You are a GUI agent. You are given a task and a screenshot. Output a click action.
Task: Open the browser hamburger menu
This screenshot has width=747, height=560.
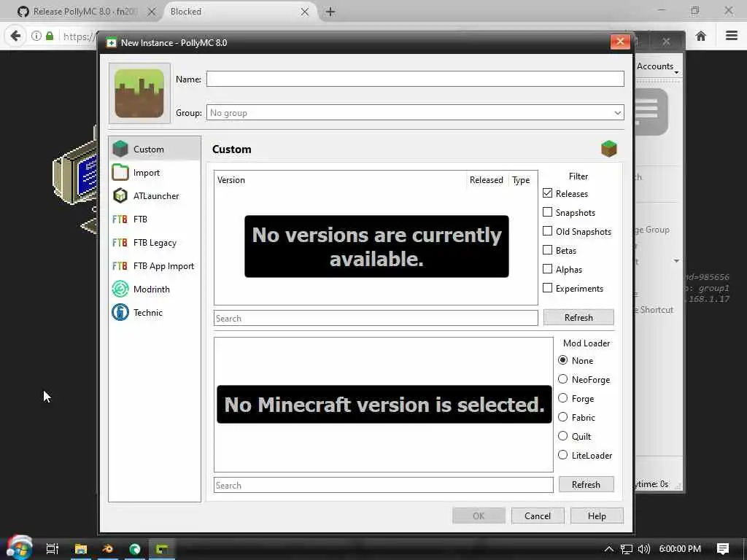point(731,36)
